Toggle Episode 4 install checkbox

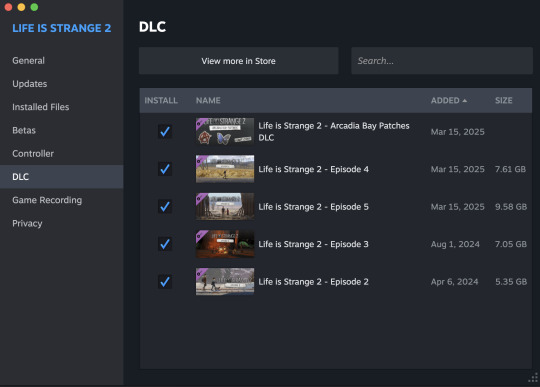(165, 169)
